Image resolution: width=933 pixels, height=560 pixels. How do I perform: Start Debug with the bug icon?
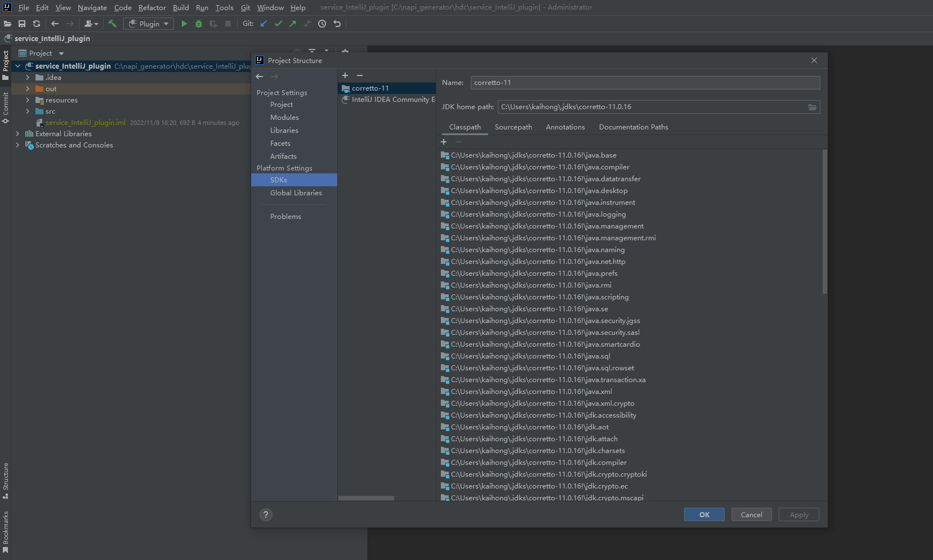[199, 24]
